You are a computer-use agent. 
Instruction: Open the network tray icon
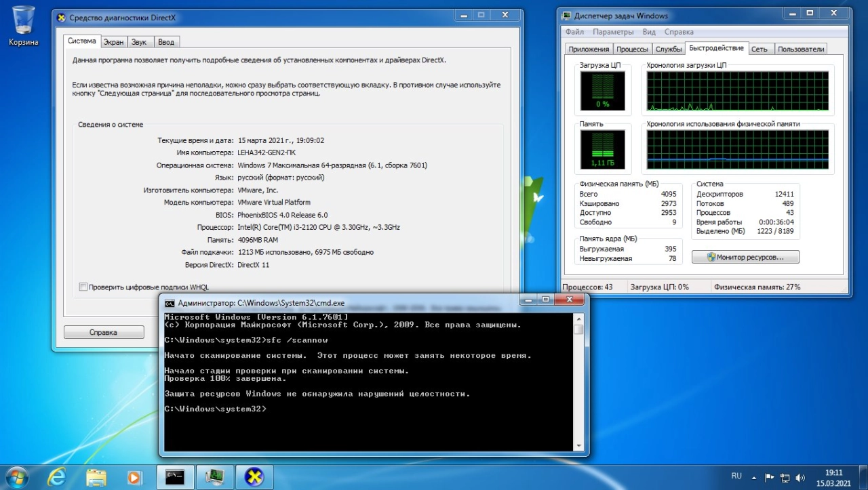pos(785,477)
